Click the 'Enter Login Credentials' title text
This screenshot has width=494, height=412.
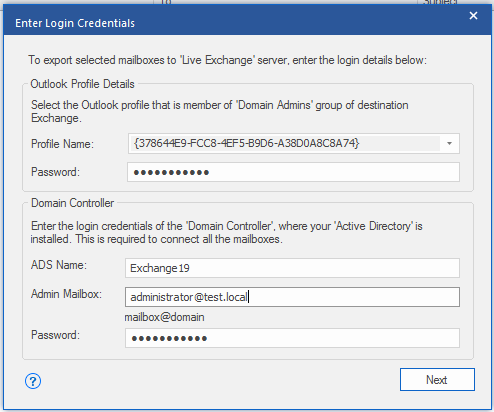tap(75, 23)
